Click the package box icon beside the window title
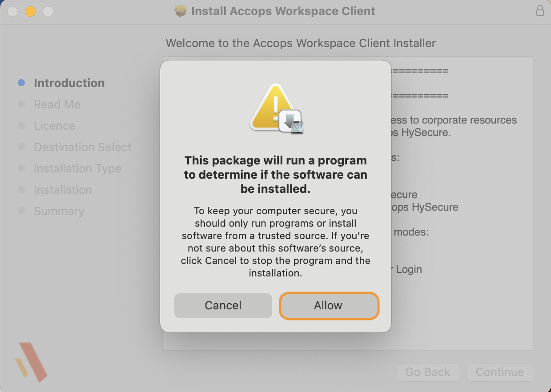The width and height of the screenshot is (551, 392). pyautogui.click(x=181, y=11)
